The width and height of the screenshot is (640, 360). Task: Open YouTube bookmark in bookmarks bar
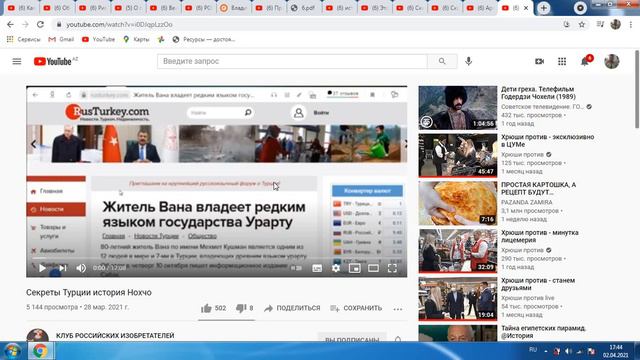point(98,40)
